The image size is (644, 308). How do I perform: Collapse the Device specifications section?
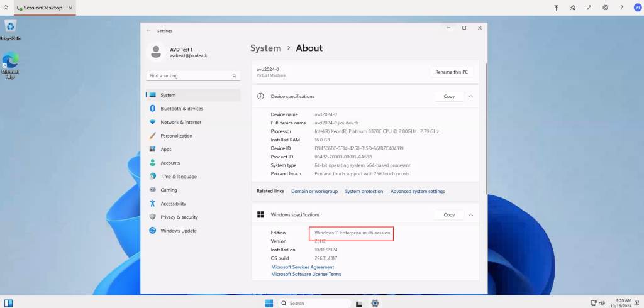[471, 96]
